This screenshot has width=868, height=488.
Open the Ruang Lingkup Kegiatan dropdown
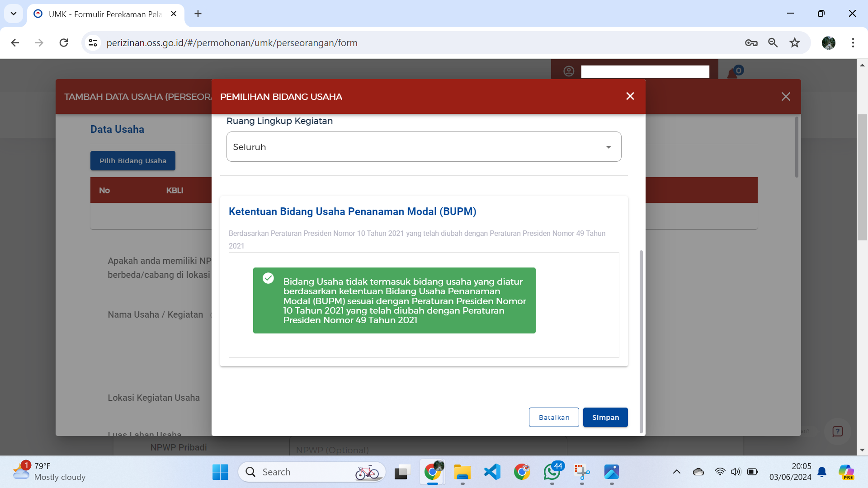click(x=424, y=147)
